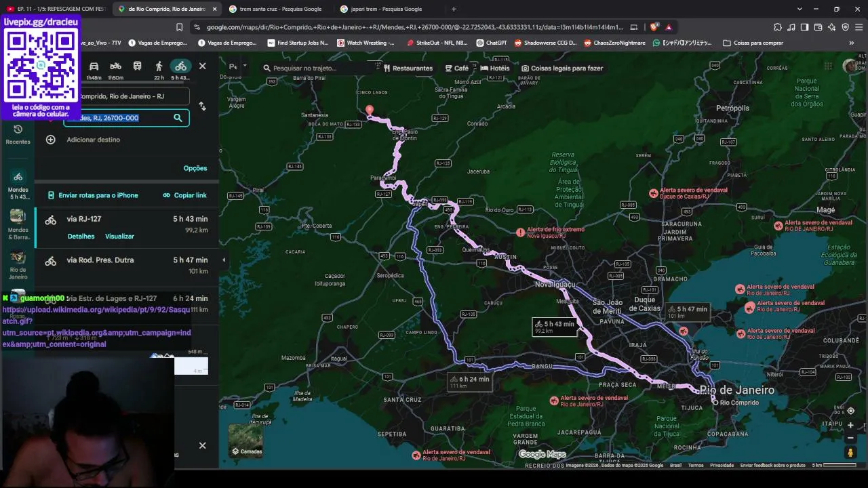Click Alerta severo de vendaval Duque de Caxias

pyautogui.click(x=688, y=192)
